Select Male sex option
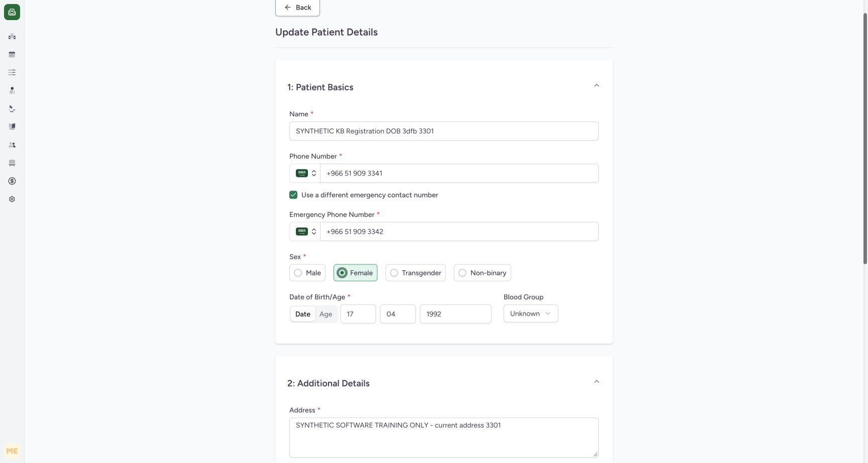The height and width of the screenshot is (463, 868). tap(307, 273)
